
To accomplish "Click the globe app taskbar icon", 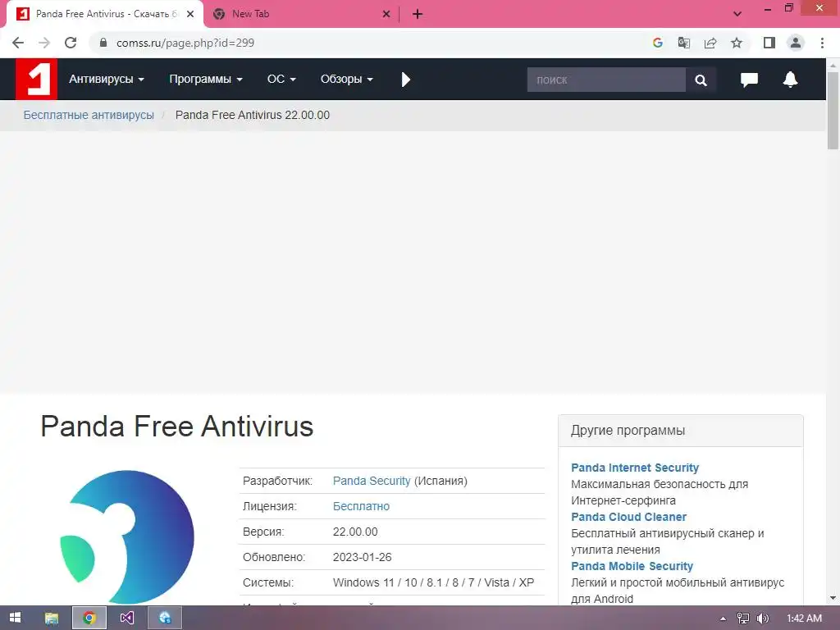I will click(x=164, y=618).
